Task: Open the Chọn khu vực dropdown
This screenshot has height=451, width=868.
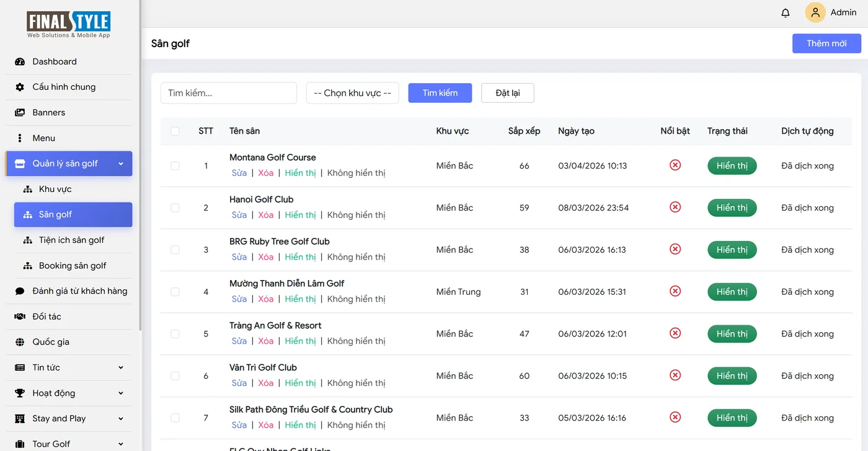Action: click(352, 93)
